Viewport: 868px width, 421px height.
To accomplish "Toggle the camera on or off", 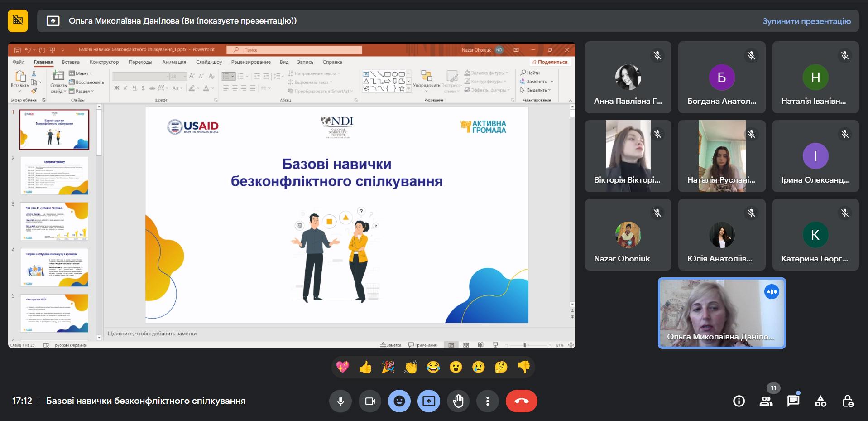I will [370, 401].
